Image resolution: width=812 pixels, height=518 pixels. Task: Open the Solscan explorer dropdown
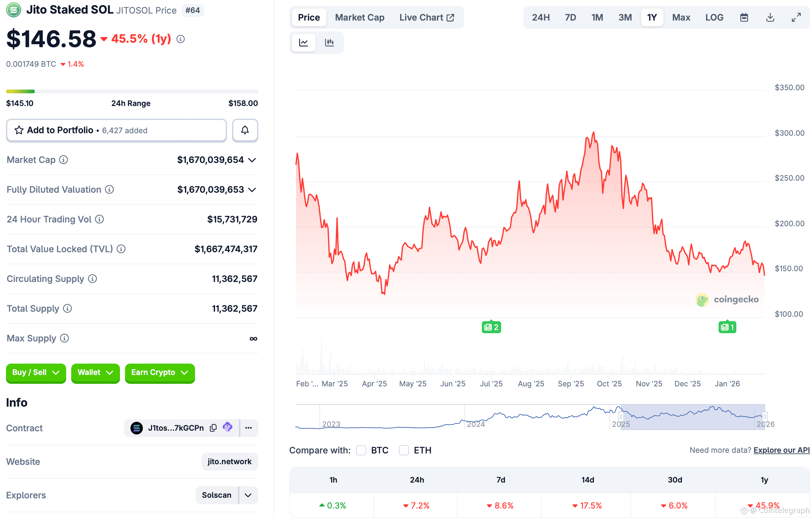coord(248,495)
